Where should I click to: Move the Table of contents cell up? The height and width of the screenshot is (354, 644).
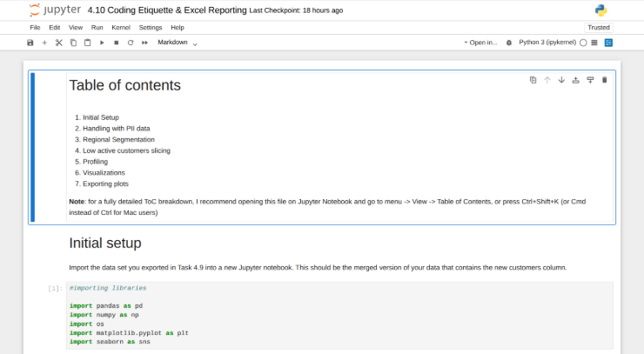[547, 80]
